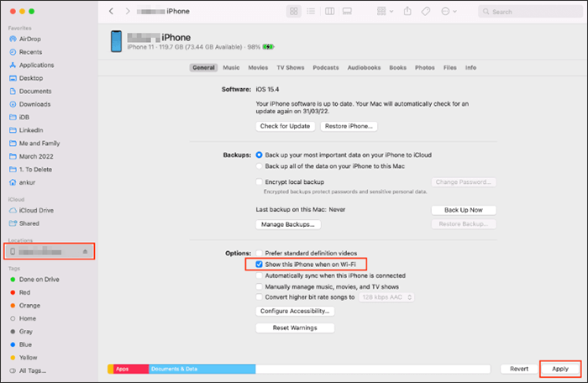Switch to the Books tab
The image size is (588, 383).
[397, 67]
